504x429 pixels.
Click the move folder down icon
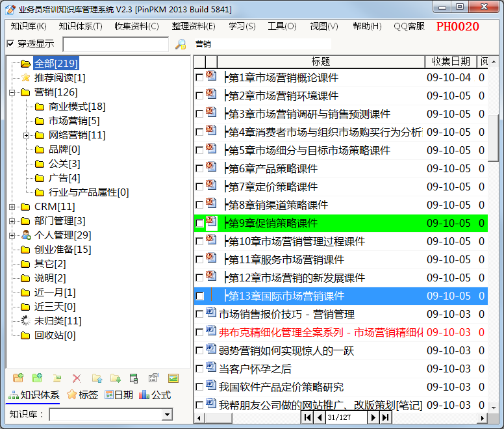[x=116, y=378]
